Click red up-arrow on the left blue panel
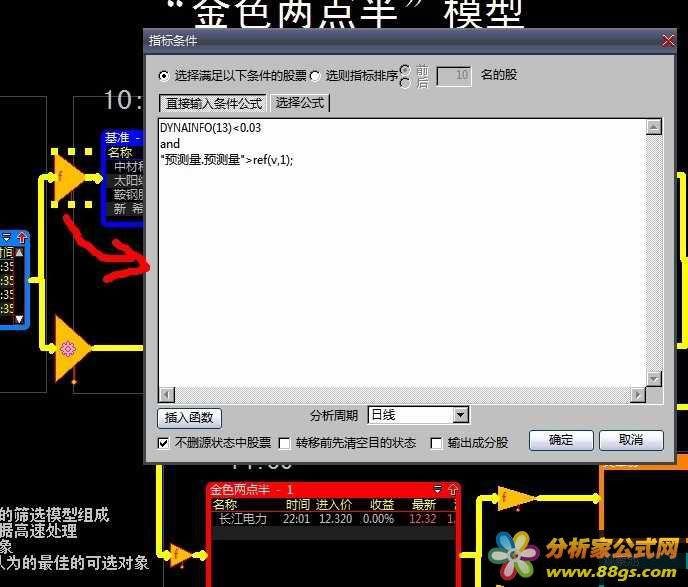The image size is (688, 587). click(22, 237)
